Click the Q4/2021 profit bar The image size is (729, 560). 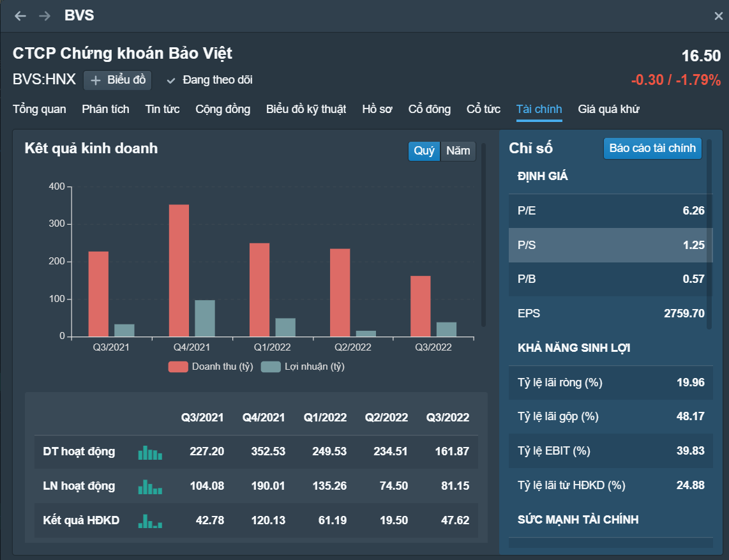pyautogui.click(x=204, y=318)
